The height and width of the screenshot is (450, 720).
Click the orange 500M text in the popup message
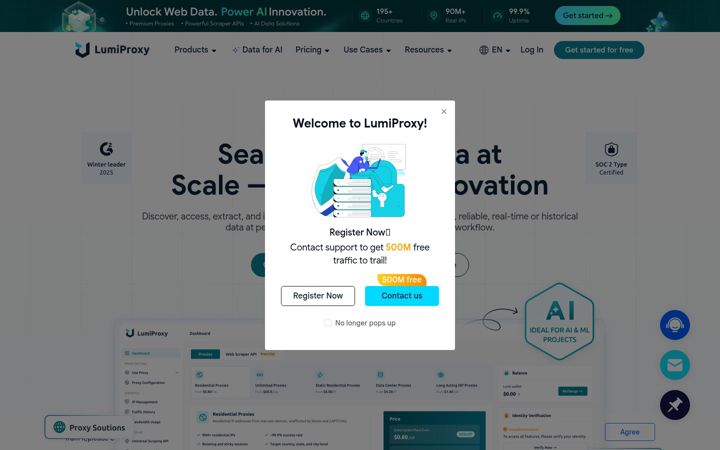(398, 247)
